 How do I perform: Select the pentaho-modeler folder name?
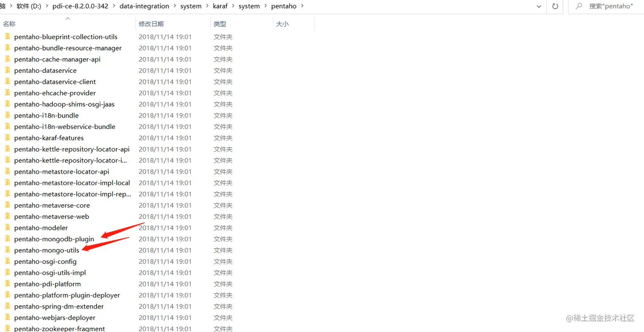click(41, 228)
